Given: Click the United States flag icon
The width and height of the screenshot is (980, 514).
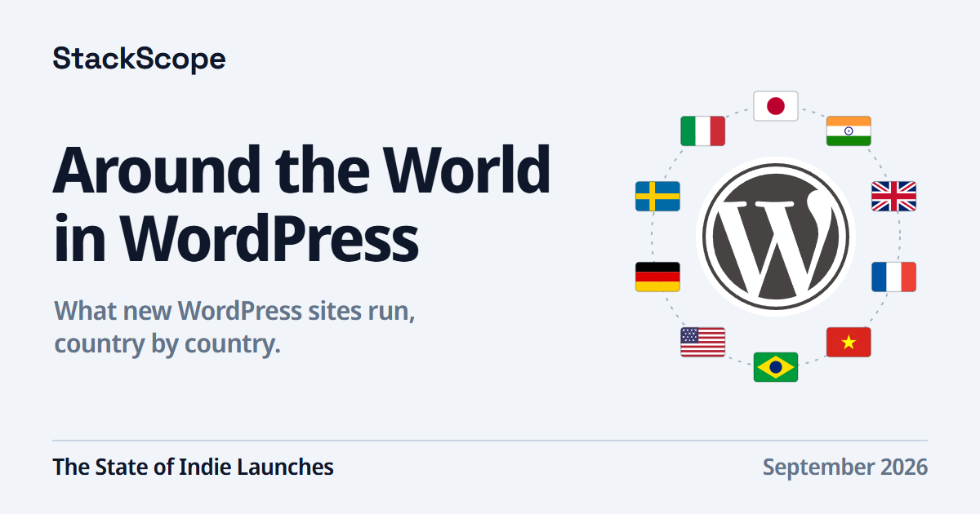Looking at the screenshot, I should [x=703, y=342].
